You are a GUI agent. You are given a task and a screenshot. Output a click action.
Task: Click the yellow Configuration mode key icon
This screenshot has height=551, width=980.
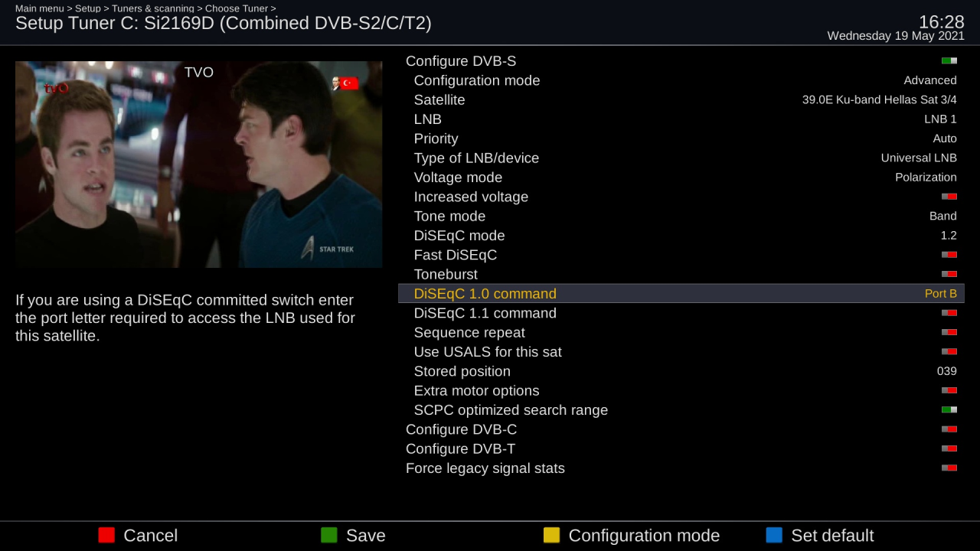tap(552, 535)
